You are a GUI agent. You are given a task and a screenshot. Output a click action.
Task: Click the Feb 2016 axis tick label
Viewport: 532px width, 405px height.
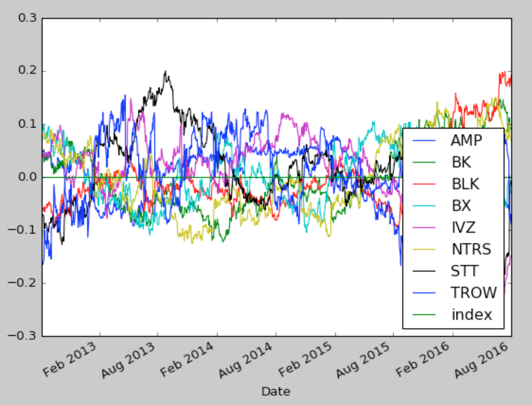(x=422, y=359)
